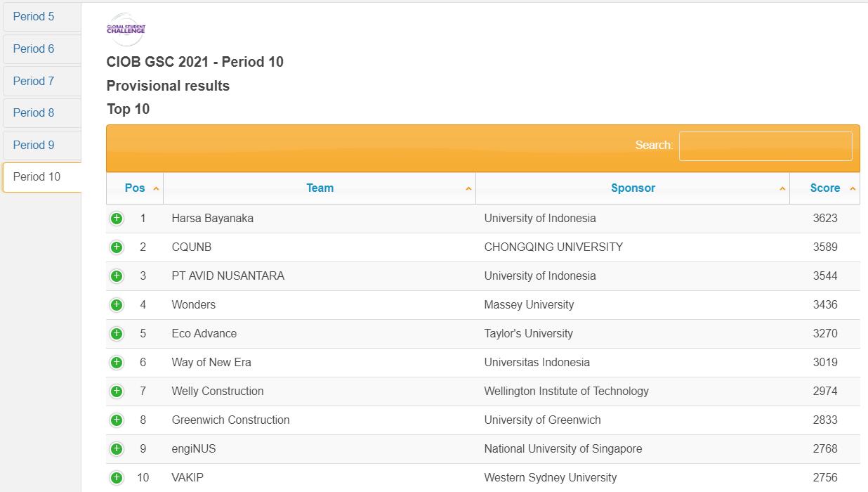The image size is (868, 492).
Task: Expand row details for PT AVID NUSANTARA
Action: [x=117, y=276]
